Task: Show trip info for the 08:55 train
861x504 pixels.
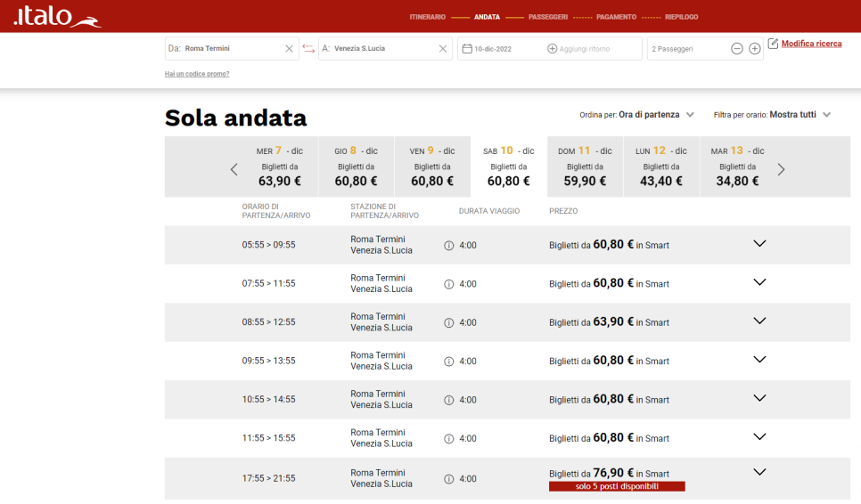Action: click(x=448, y=323)
